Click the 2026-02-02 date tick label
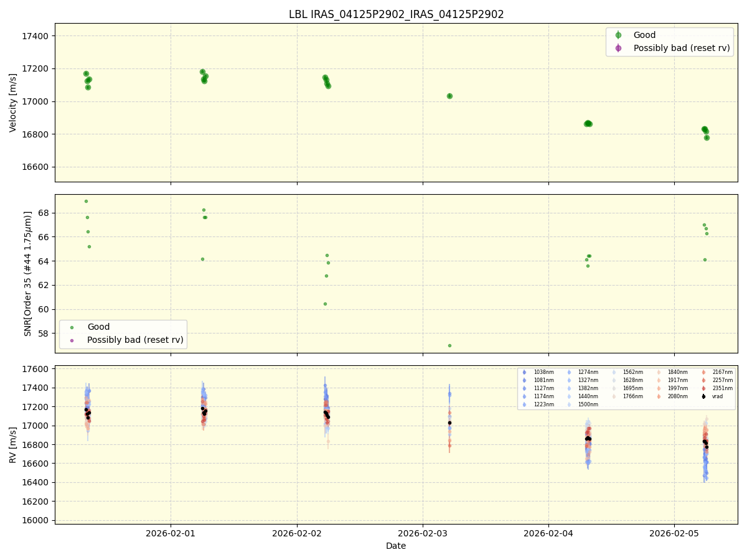The height and width of the screenshot is (560, 747). coord(297,533)
